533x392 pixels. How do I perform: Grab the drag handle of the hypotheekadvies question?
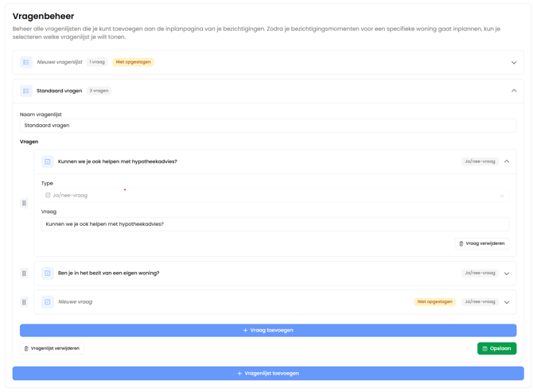pyautogui.click(x=25, y=203)
